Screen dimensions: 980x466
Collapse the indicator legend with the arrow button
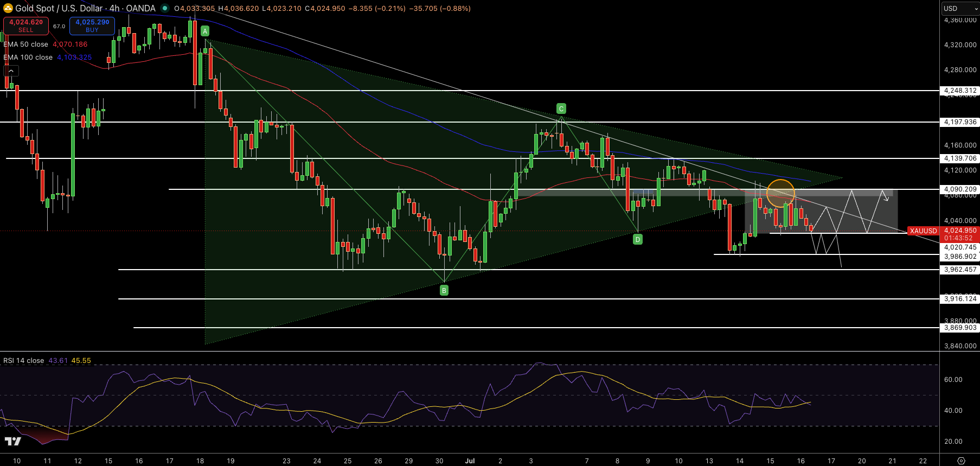pos(11,71)
